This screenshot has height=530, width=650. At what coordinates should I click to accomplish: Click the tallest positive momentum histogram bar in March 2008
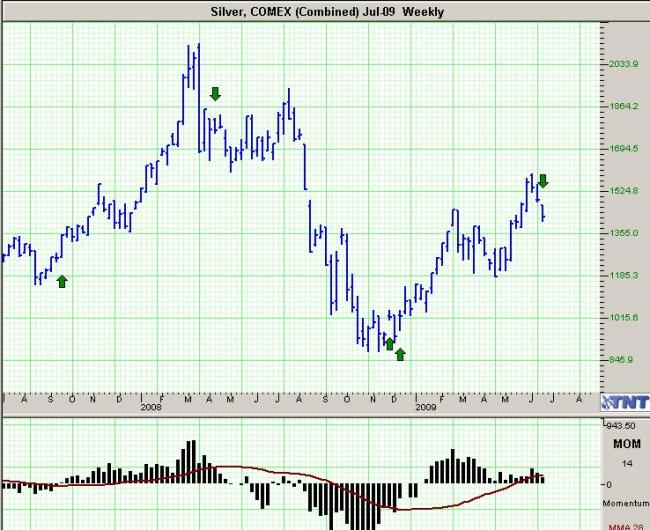coord(193,462)
